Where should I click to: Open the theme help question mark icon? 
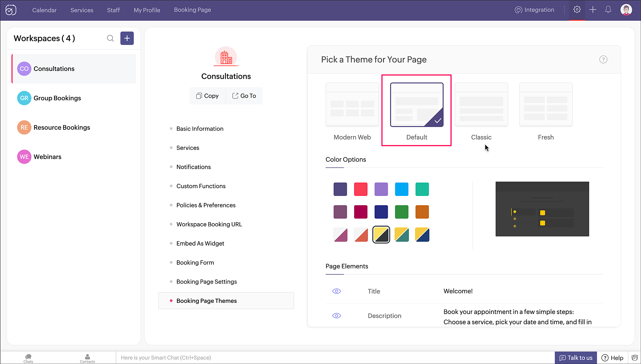[x=603, y=60]
